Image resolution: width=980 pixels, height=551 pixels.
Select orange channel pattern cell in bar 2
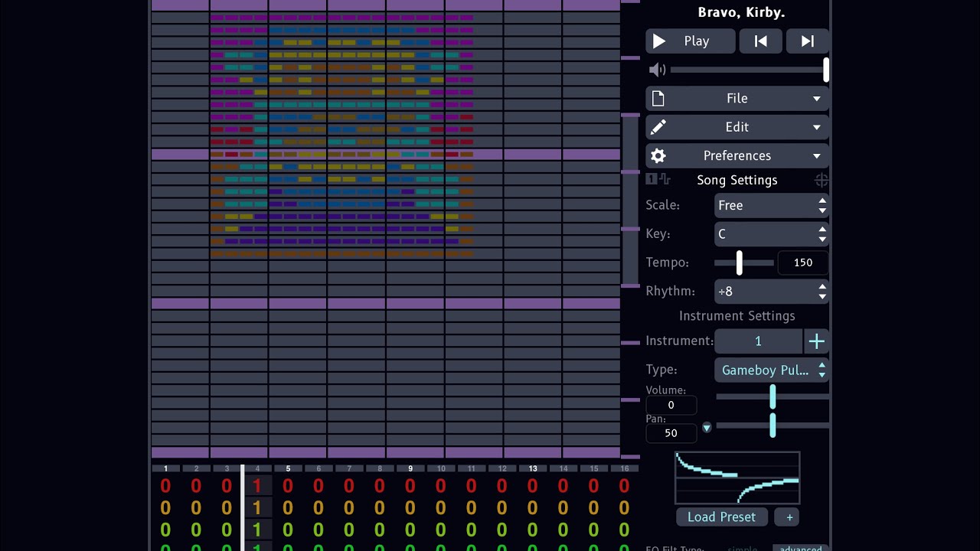point(196,507)
